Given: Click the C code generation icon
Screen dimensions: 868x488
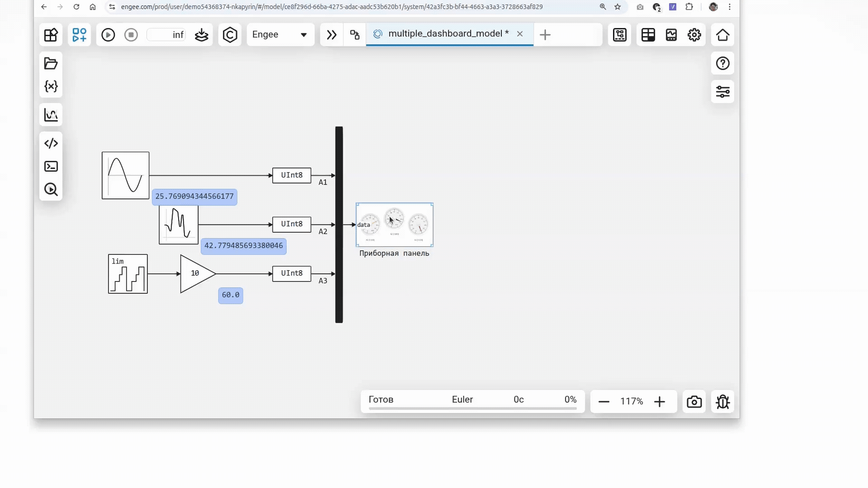Looking at the screenshot, I should click(x=230, y=35).
